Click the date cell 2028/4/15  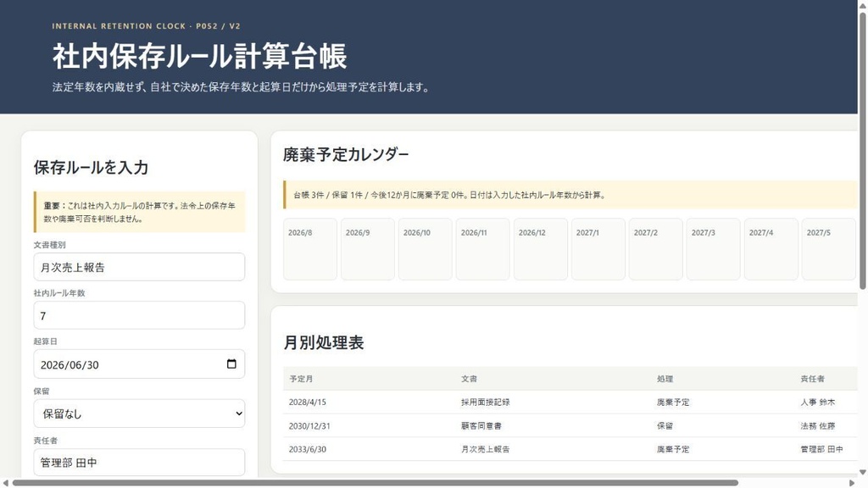[307, 402]
